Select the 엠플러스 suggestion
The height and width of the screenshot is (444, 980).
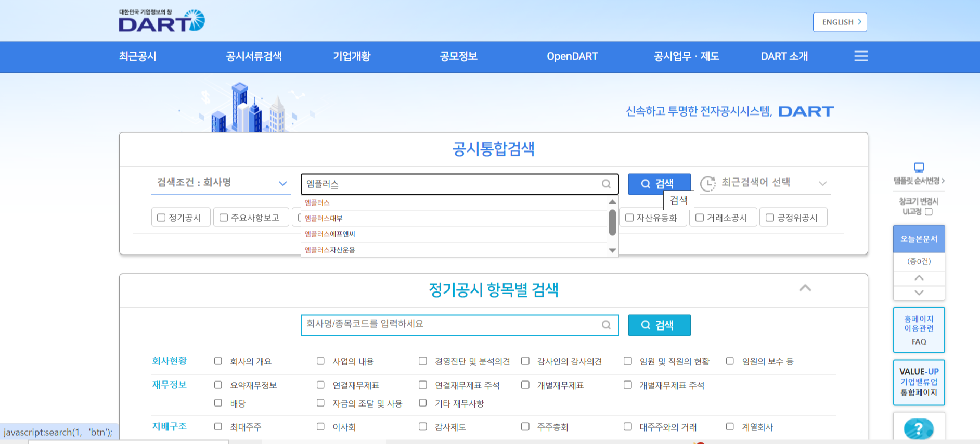click(x=454, y=202)
